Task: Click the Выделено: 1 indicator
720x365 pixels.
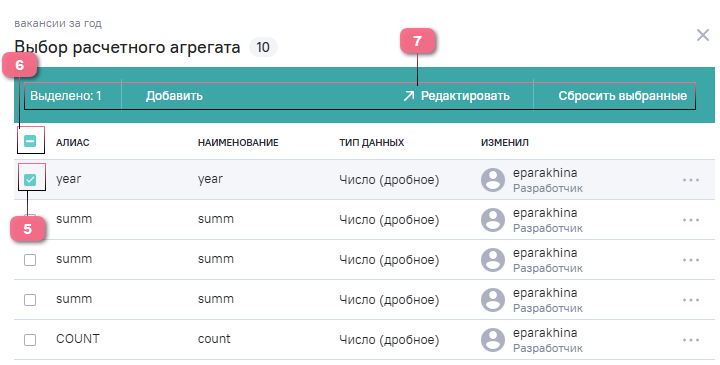Action: (66, 96)
